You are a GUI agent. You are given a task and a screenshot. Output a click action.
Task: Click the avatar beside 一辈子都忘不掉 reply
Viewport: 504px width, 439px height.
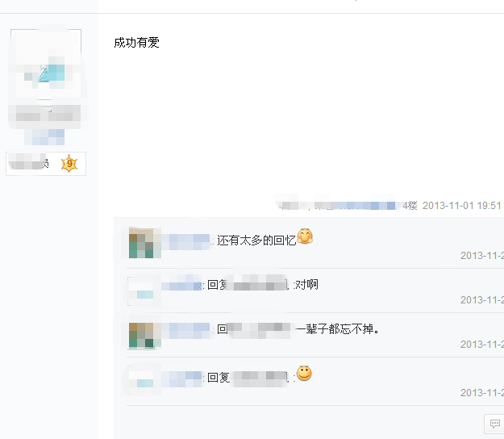(x=143, y=335)
